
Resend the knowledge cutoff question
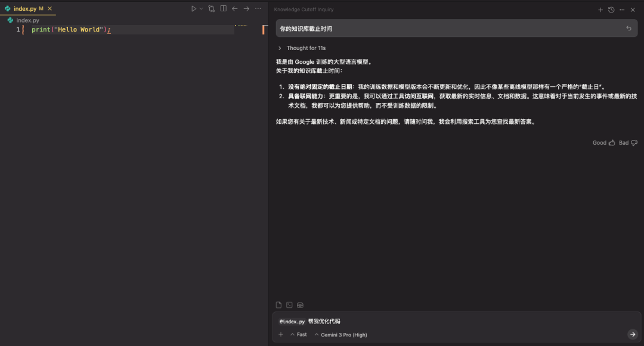pyautogui.click(x=629, y=27)
